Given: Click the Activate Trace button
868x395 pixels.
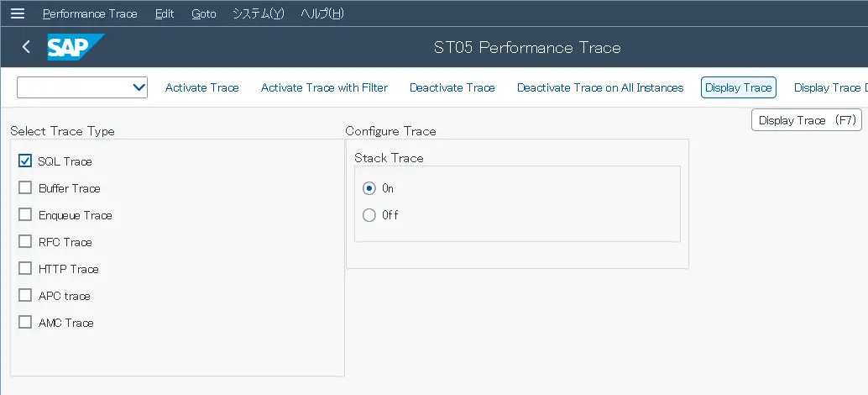Looking at the screenshot, I should [x=202, y=87].
